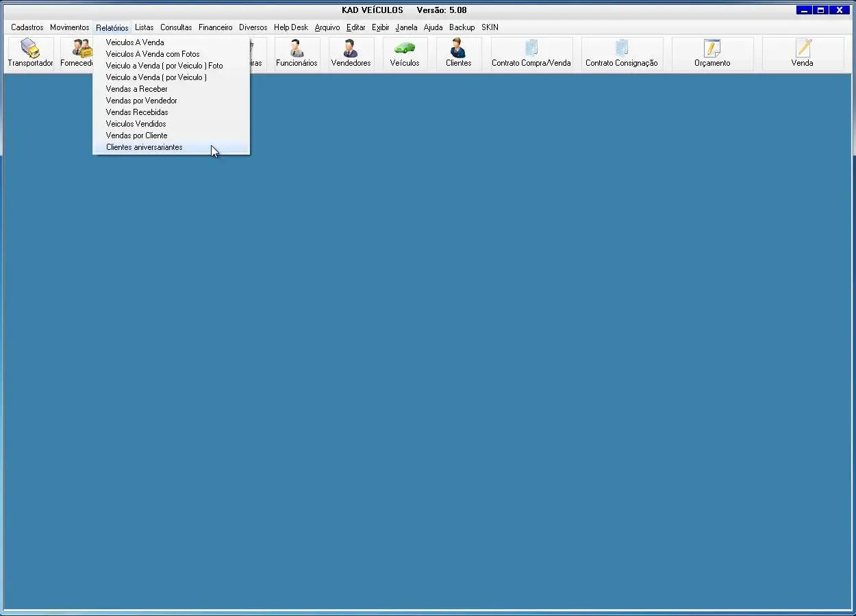Expand the Consultas menu
Screen dimensions: 856x616
(176, 27)
